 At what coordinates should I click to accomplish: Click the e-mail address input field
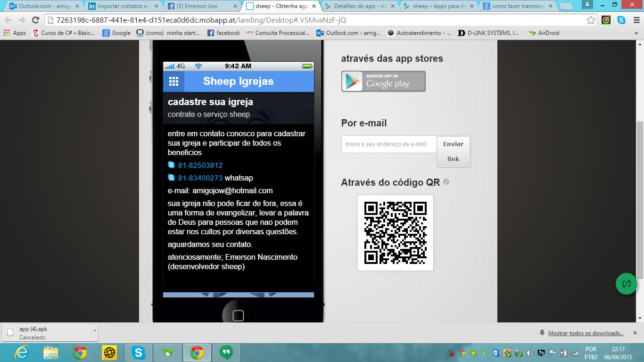[x=389, y=144]
